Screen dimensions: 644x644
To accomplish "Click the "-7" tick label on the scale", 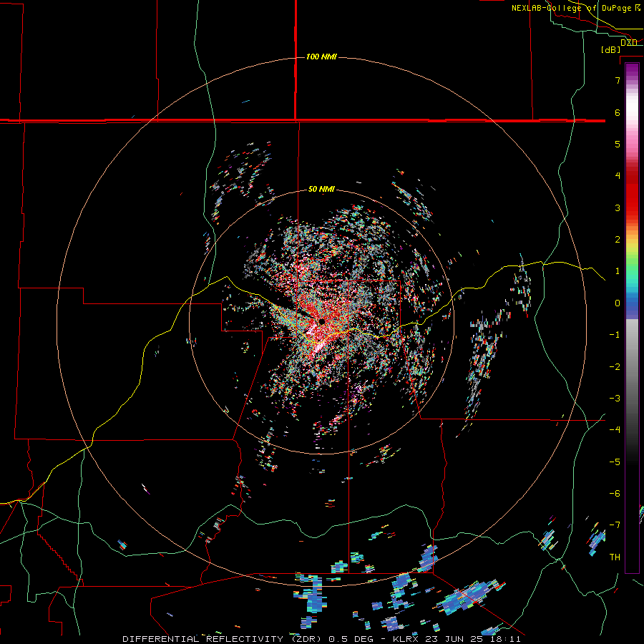I will (x=615, y=525).
